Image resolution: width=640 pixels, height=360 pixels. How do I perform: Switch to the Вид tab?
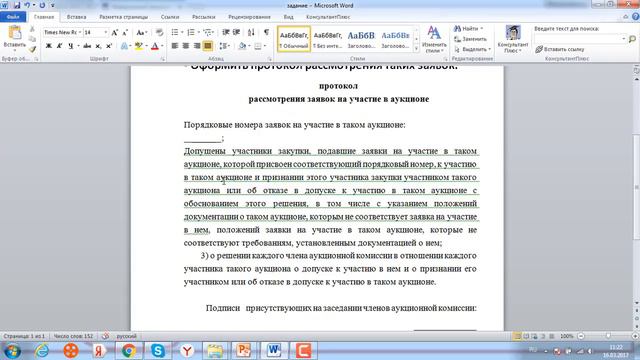pyautogui.click(x=289, y=17)
